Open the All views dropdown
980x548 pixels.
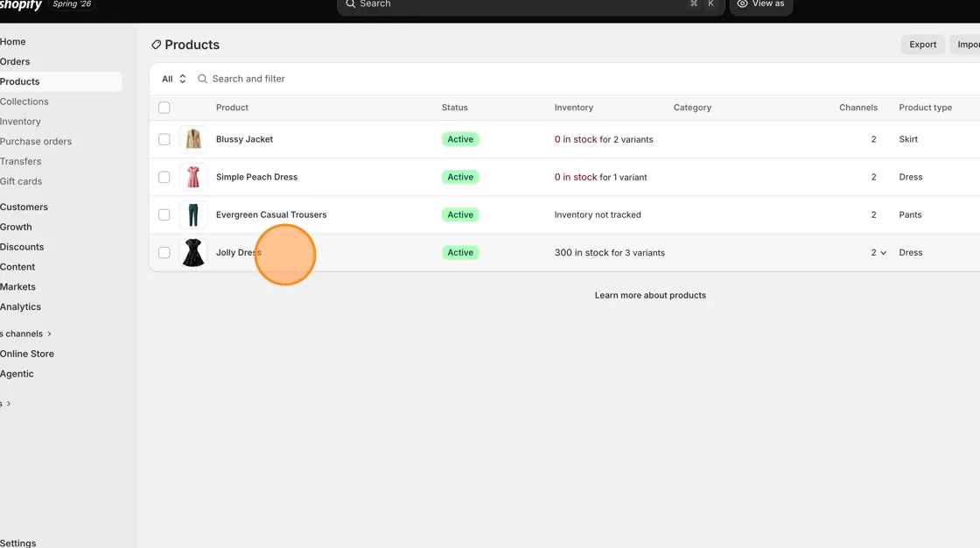[x=174, y=79]
